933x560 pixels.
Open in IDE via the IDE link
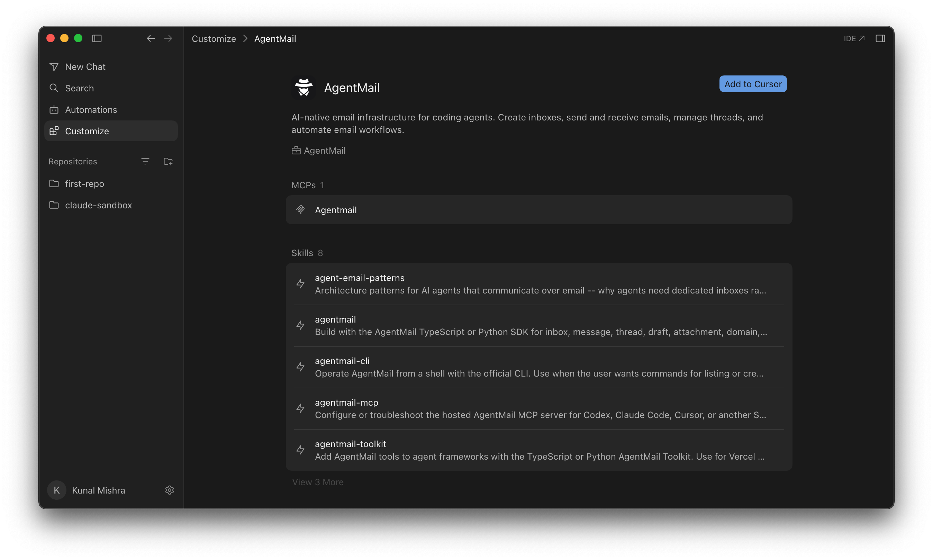854,38
